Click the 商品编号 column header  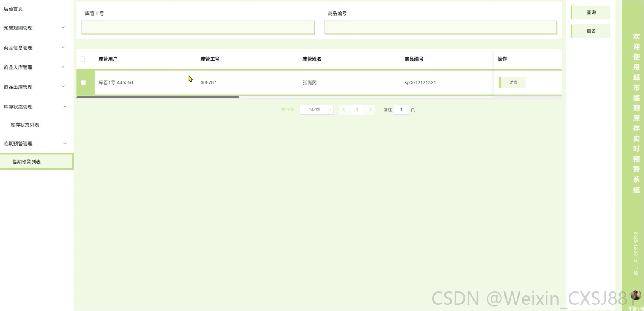click(414, 59)
